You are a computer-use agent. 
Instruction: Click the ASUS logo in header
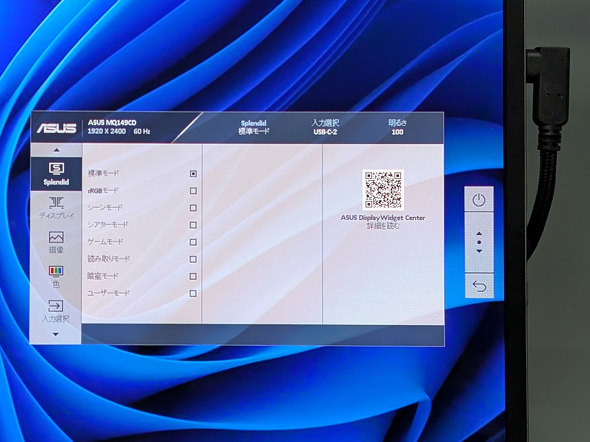pos(57,128)
